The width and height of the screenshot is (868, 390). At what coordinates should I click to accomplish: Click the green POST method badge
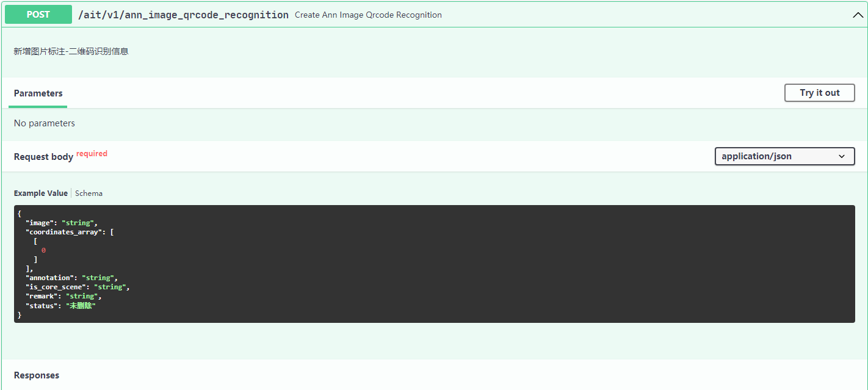38,15
